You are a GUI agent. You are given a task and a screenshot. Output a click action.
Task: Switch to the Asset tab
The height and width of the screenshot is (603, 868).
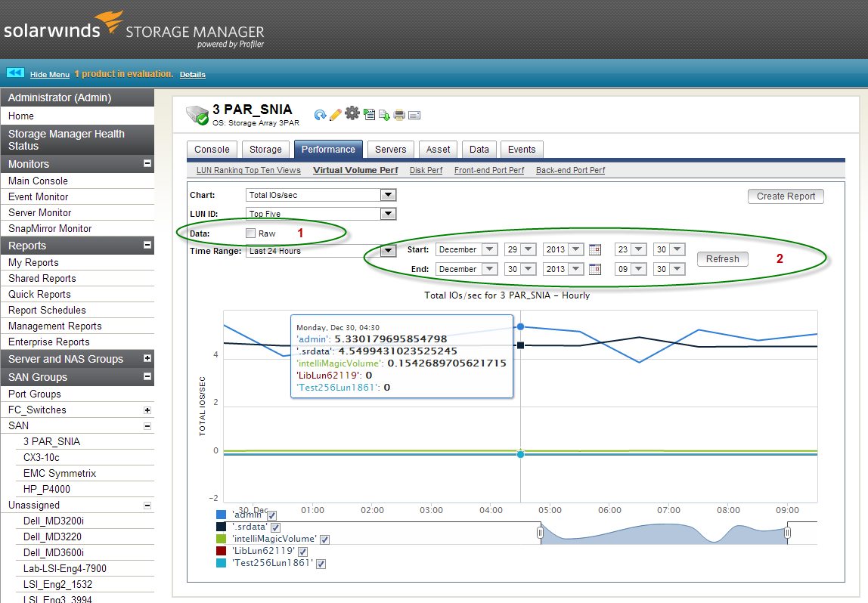tap(439, 150)
